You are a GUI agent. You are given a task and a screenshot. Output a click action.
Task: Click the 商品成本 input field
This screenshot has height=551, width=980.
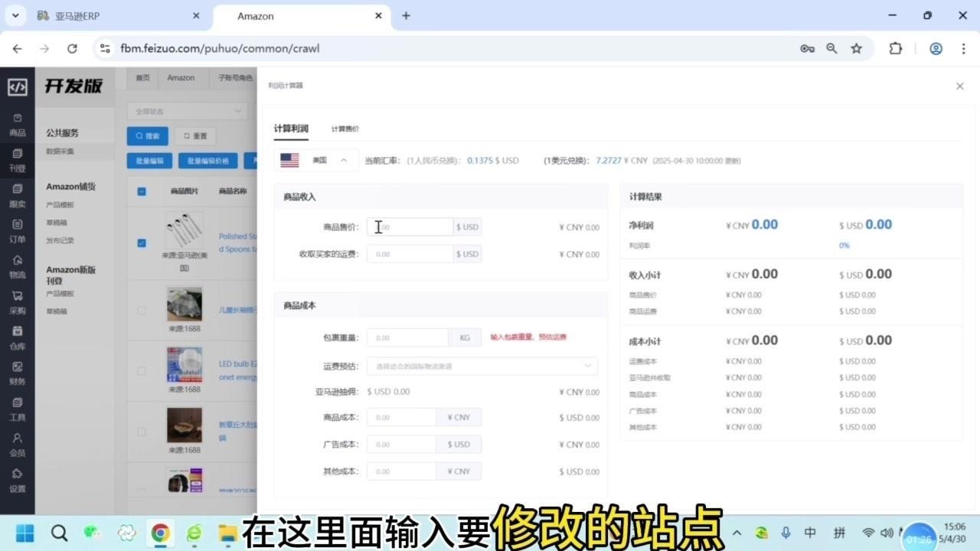pos(401,417)
